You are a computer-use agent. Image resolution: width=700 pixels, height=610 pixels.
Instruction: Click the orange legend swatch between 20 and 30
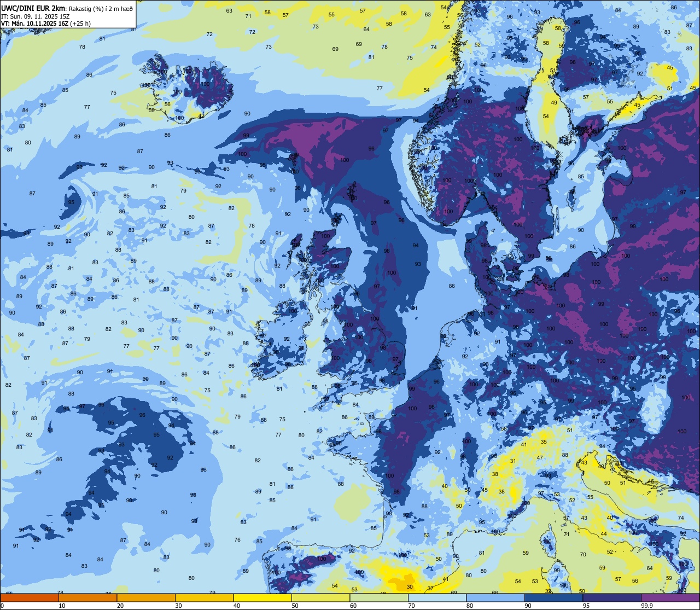(x=146, y=597)
